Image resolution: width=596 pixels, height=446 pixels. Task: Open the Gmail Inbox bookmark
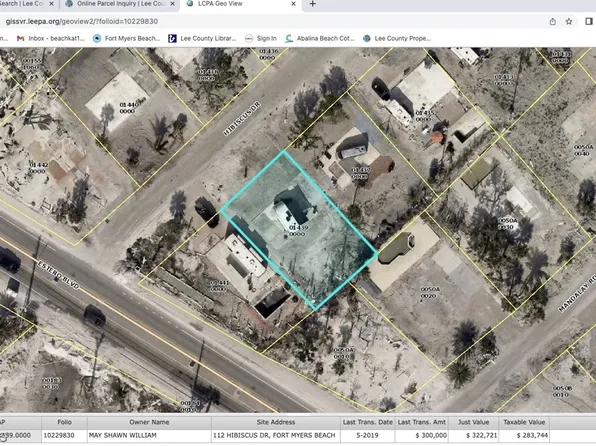pyautogui.click(x=51, y=38)
